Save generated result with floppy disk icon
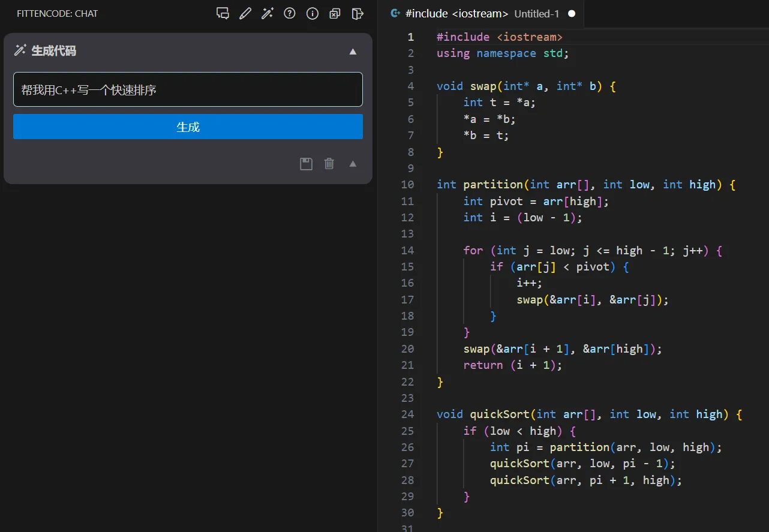This screenshot has width=769, height=532. [306, 164]
